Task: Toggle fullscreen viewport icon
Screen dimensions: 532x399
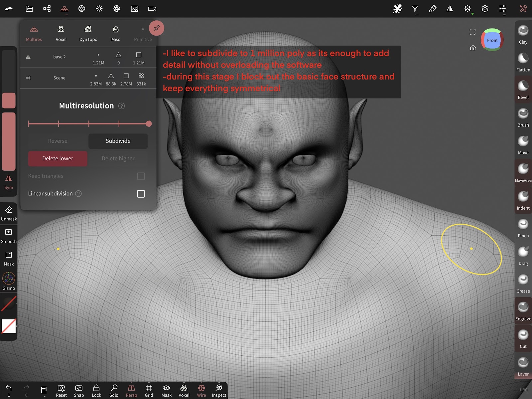Action: click(472, 32)
